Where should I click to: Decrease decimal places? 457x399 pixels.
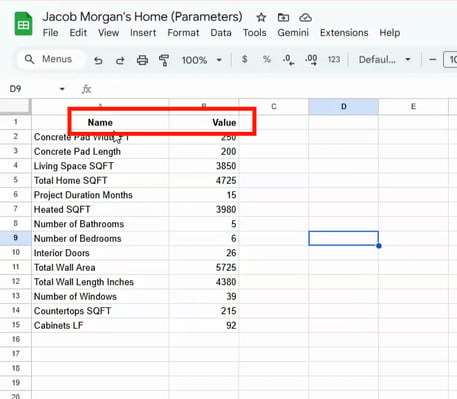288,60
